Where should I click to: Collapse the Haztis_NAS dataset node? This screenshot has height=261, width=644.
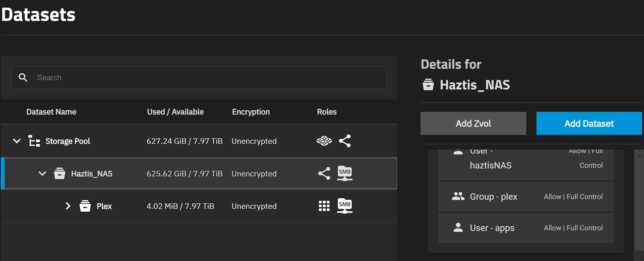pyautogui.click(x=42, y=173)
